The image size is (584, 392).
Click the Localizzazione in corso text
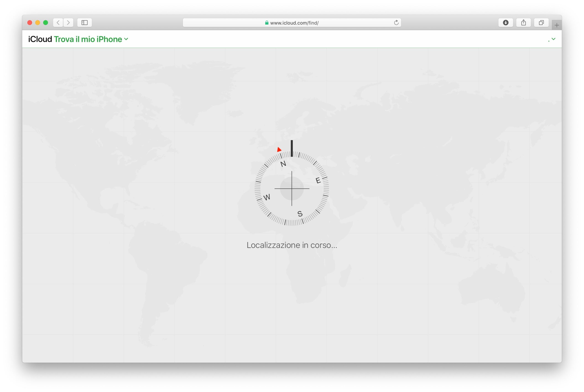click(x=292, y=245)
